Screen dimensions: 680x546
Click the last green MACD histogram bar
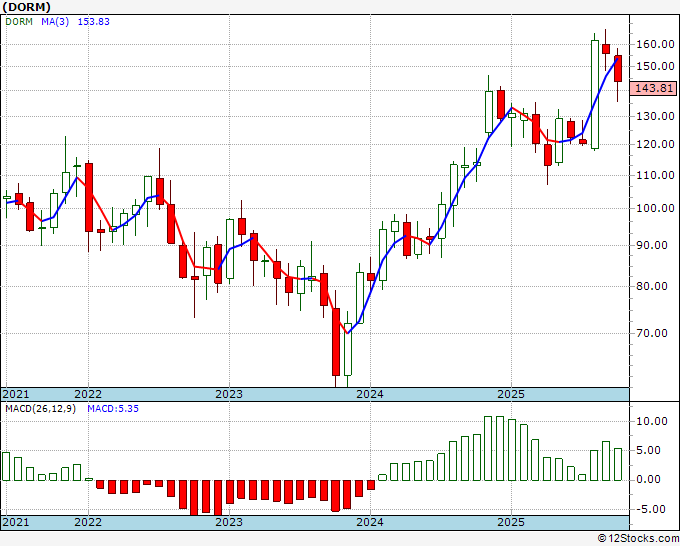(x=618, y=464)
